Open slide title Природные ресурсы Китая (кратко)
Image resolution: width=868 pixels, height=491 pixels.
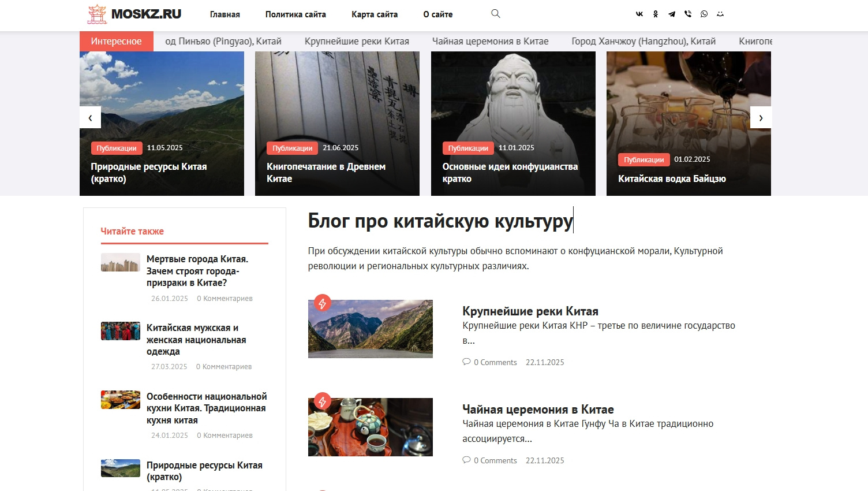coord(148,173)
